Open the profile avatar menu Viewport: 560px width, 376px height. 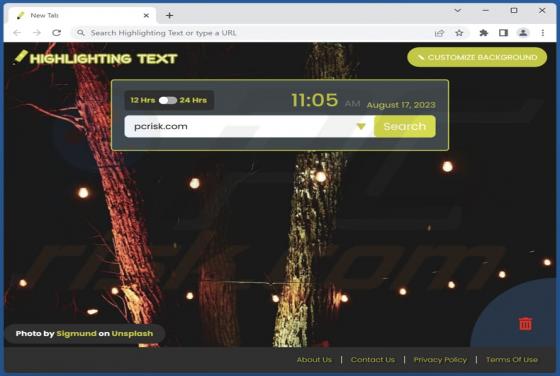coord(523,33)
